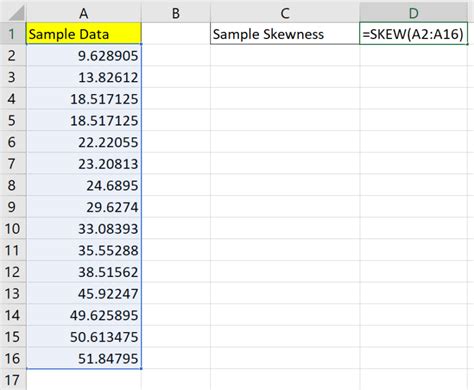Select column C header

click(285, 13)
